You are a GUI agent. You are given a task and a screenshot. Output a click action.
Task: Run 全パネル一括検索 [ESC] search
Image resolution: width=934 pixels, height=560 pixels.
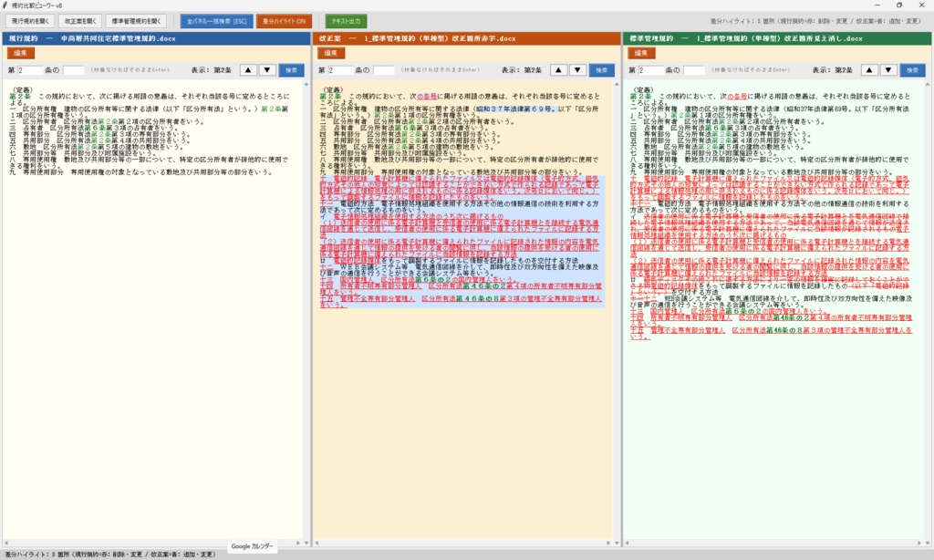coord(217,21)
